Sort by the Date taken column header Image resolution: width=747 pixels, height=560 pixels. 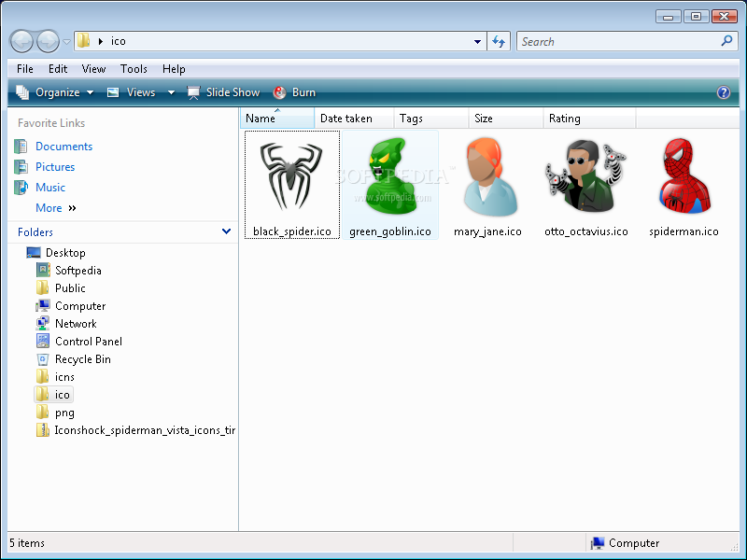[354, 119]
